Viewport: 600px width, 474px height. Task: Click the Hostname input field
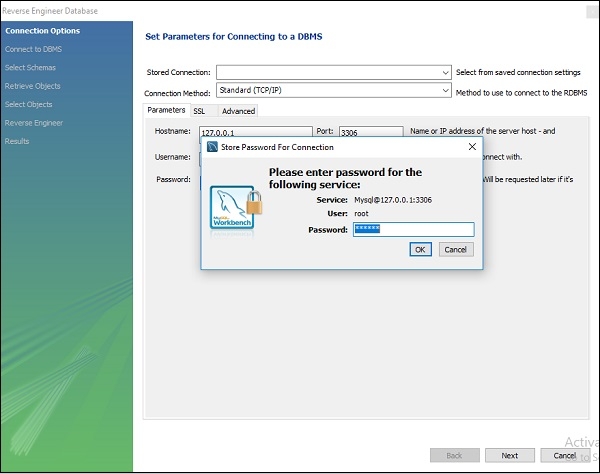click(x=256, y=132)
